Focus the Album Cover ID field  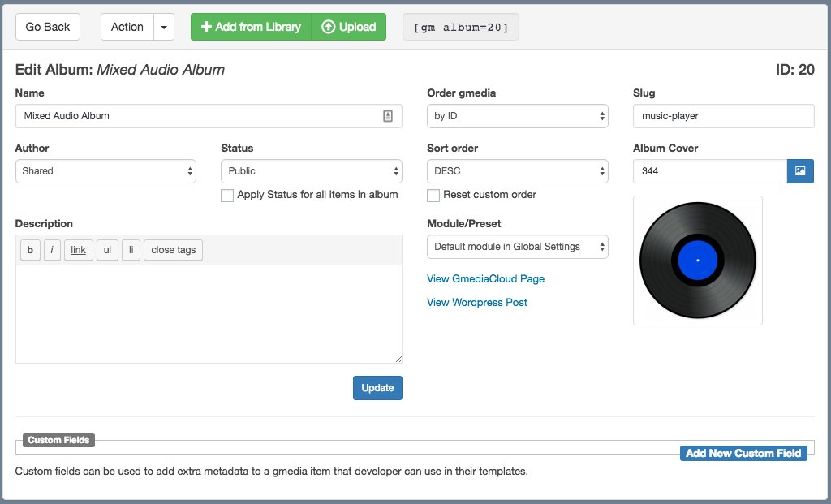click(x=710, y=171)
